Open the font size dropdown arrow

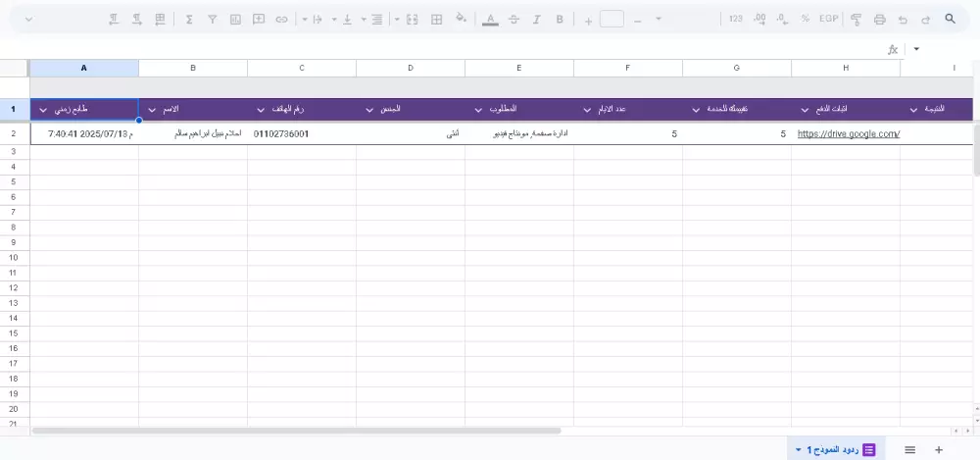click(659, 19)
